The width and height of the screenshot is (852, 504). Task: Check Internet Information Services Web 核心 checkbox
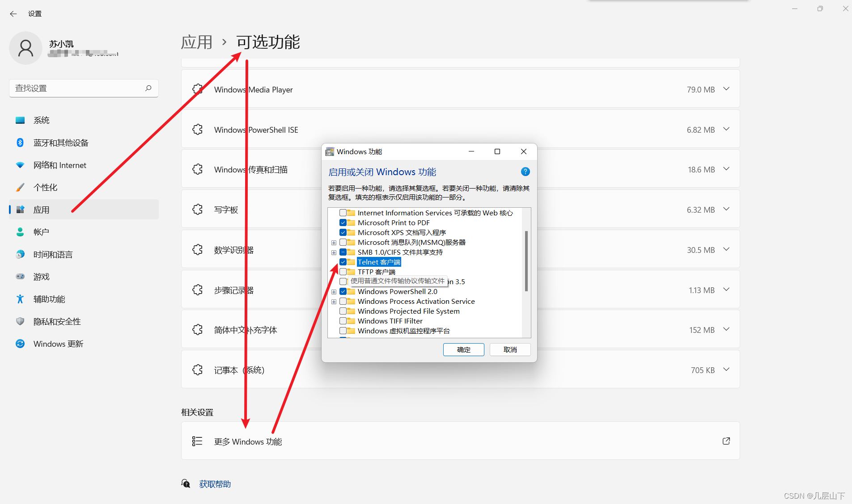point(343,213)
